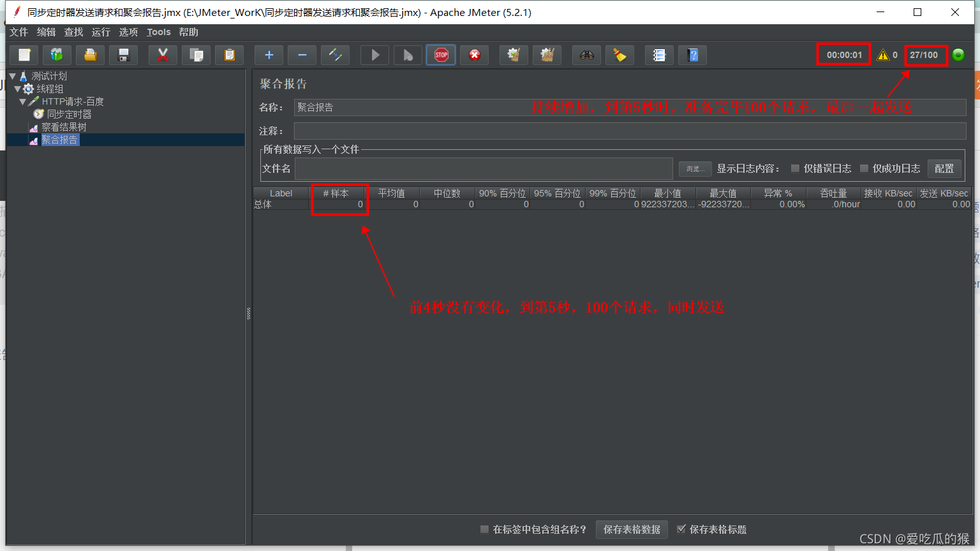Open the 选项 menu
Viewport: 980px width, 551px height.
coord(128,32)
